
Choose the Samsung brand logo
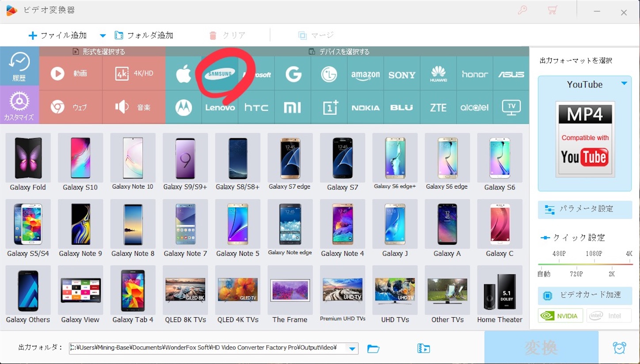[220, 74]
